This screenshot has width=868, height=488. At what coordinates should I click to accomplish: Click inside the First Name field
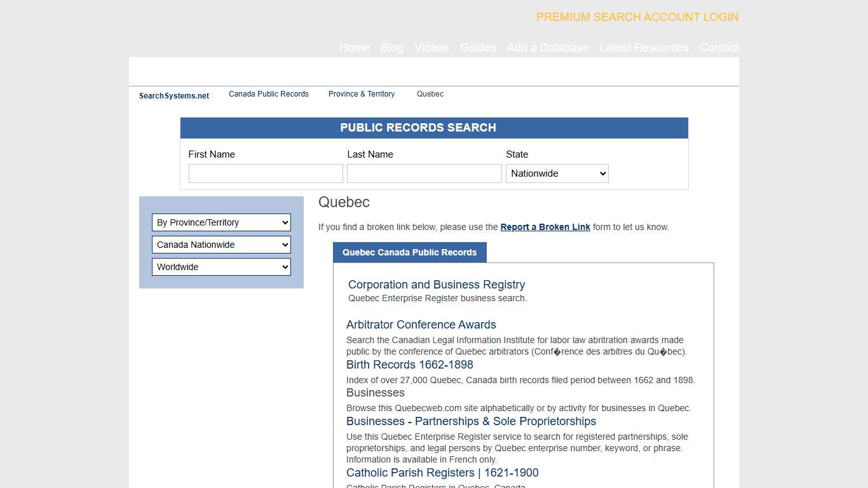click(265, 173)
